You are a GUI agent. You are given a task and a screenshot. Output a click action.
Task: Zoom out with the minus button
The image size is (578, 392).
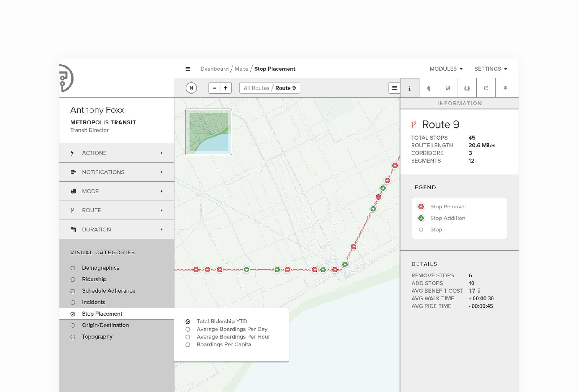coord(214,88)
